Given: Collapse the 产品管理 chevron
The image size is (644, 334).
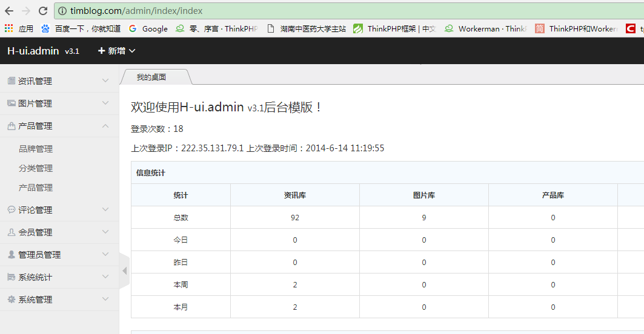Looking at the screenshot, I should [x=105, y=126].
